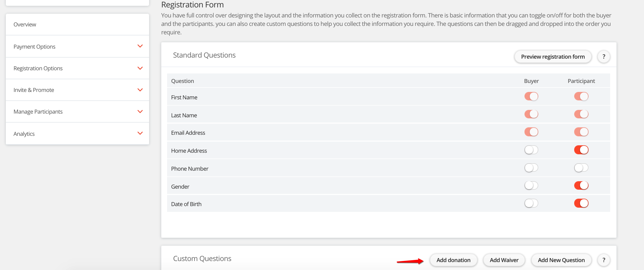Viewport: 644px width, 270px height.
Task: Disable Gender toggle for Participant
Action: click(x=581, y=185)
